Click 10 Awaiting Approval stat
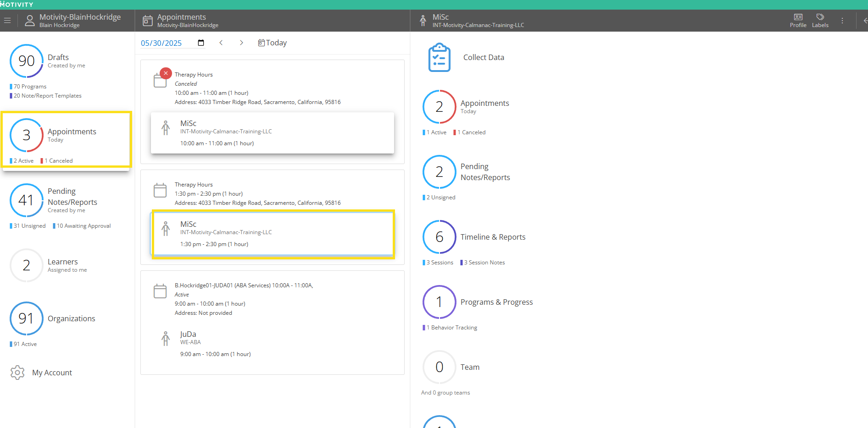 pos(82,226)
